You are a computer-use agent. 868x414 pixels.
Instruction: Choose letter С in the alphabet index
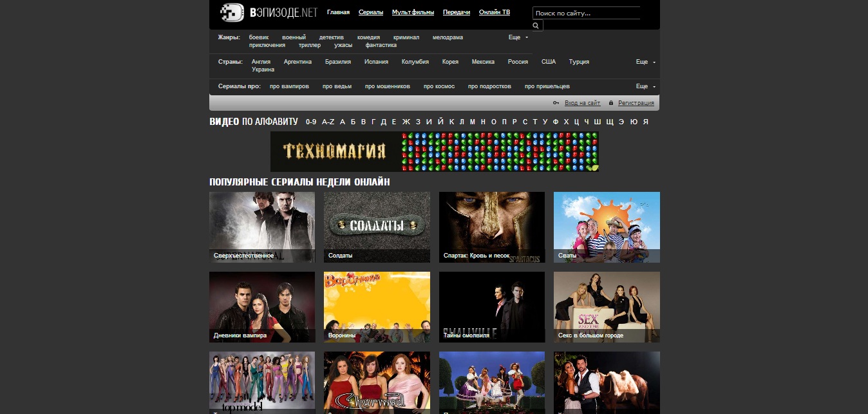coord(524,122)
